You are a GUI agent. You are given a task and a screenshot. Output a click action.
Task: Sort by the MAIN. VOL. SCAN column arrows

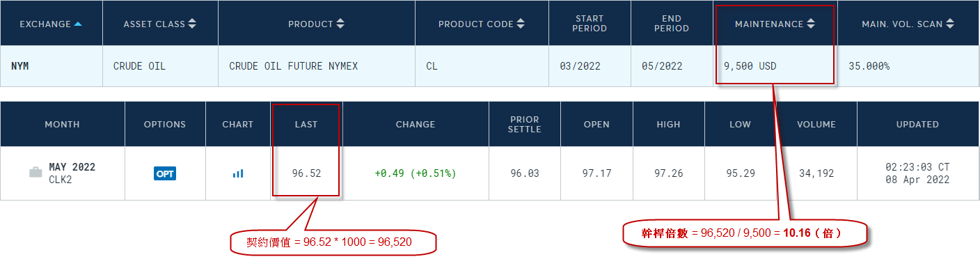(949, 24)
